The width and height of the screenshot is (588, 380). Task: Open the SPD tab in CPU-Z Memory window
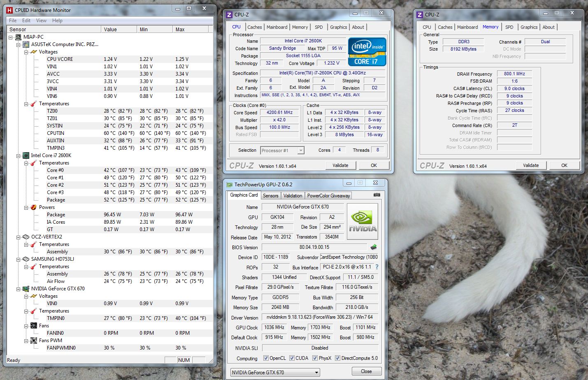[x=509, y=27]
